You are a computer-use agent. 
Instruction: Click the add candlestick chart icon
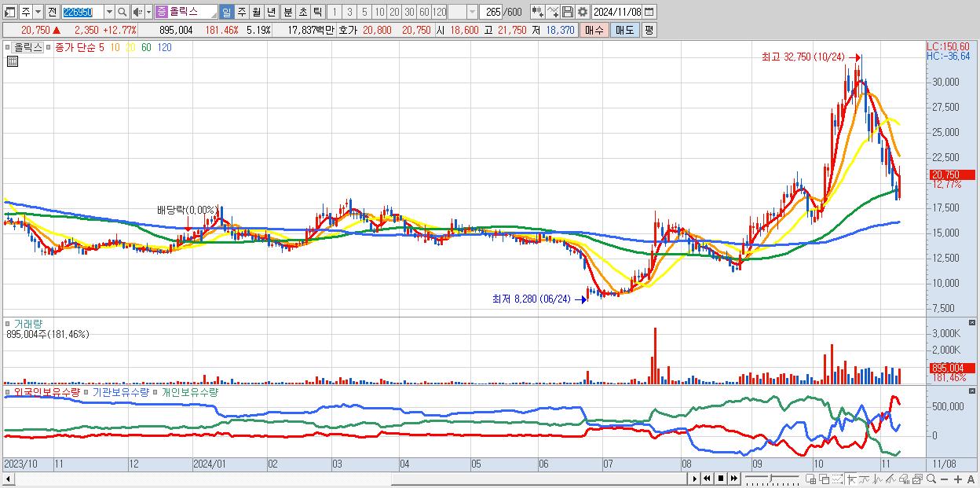[537, 12]
